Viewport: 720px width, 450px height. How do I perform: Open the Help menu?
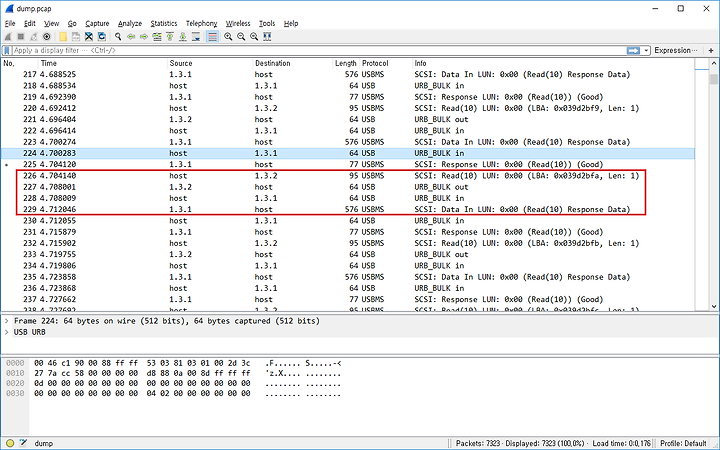(291, 23)
